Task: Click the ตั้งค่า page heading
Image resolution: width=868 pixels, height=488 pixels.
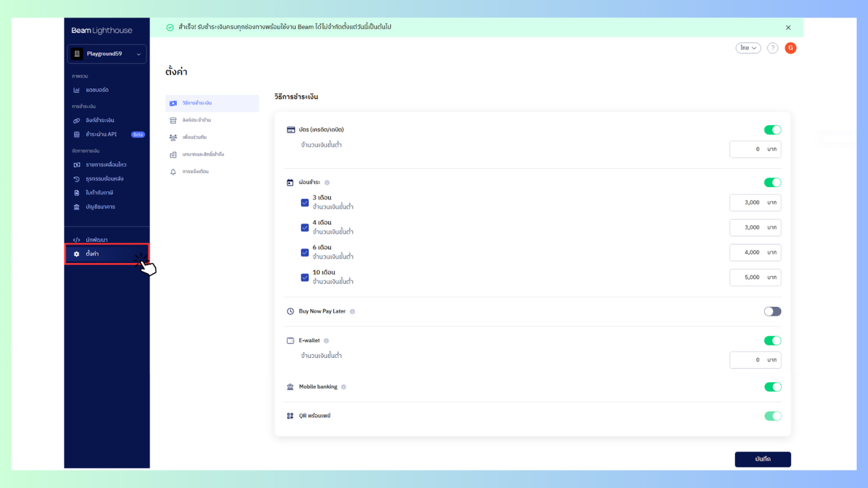Action: coord(176,72)
